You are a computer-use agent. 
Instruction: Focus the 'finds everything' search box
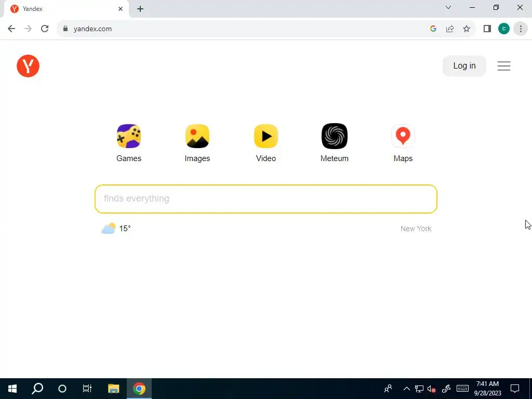pyautogui.click(x=265, y=199)
